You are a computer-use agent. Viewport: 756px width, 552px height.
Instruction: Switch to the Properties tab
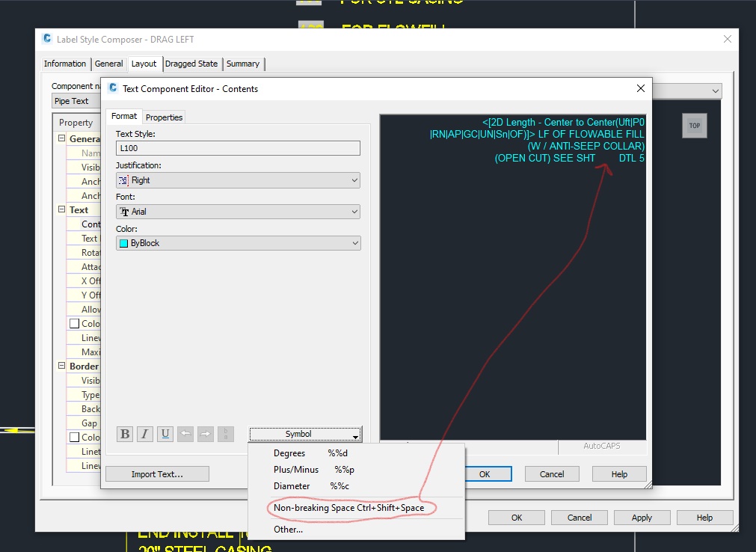[x=164, y=117]
